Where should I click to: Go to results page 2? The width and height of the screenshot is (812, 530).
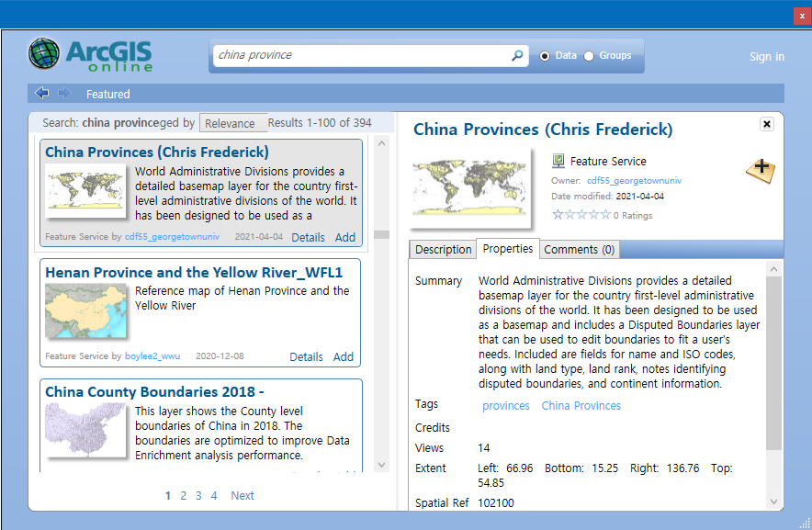point(184,496)
